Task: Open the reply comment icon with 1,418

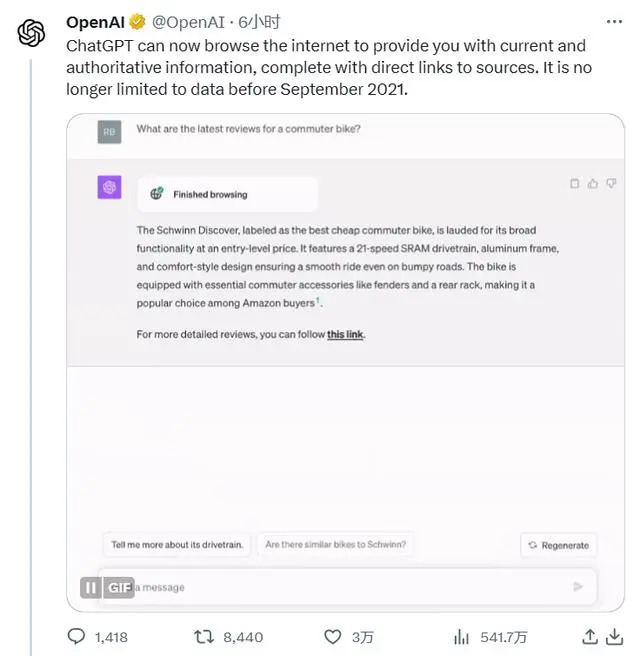Action: [x=76, y=636]
